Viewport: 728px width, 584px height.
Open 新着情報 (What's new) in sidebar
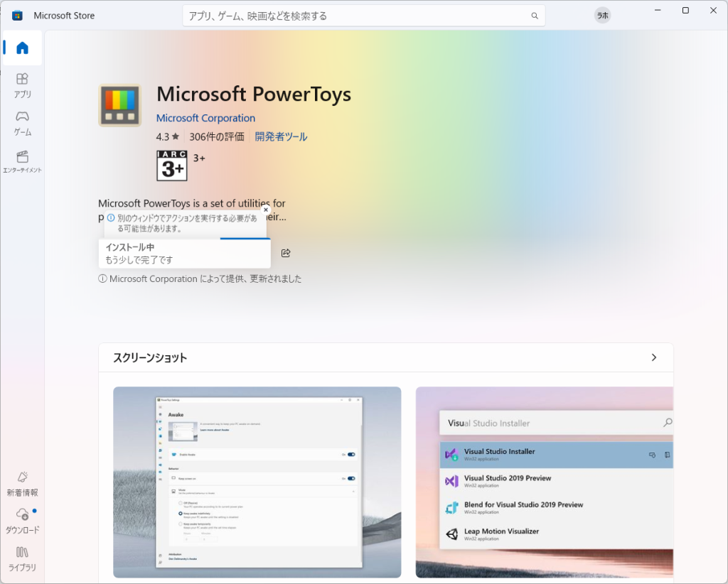click(22, 483)
